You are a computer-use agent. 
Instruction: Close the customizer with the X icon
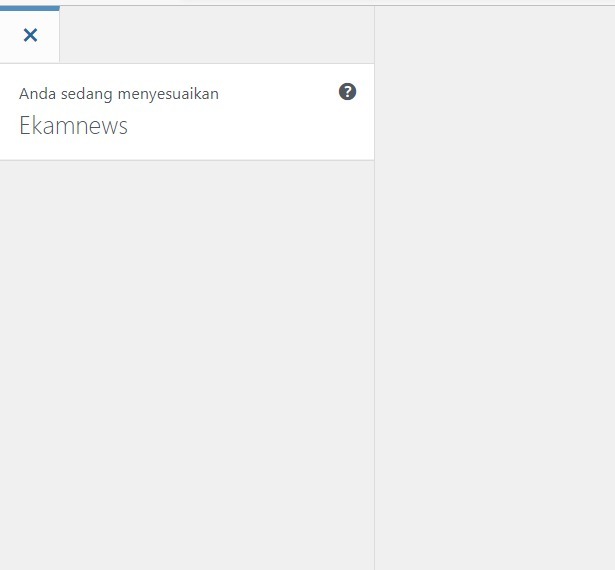coord(30,35)
